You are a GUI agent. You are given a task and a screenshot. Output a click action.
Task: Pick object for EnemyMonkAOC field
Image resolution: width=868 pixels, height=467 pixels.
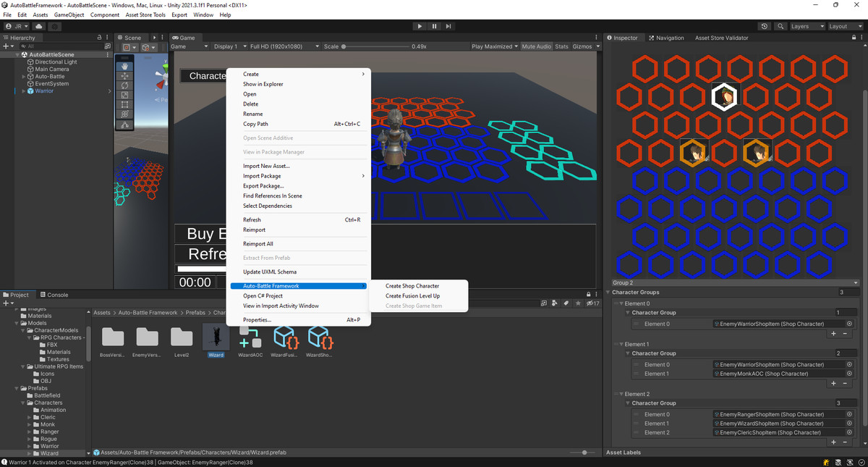[849, 374]
